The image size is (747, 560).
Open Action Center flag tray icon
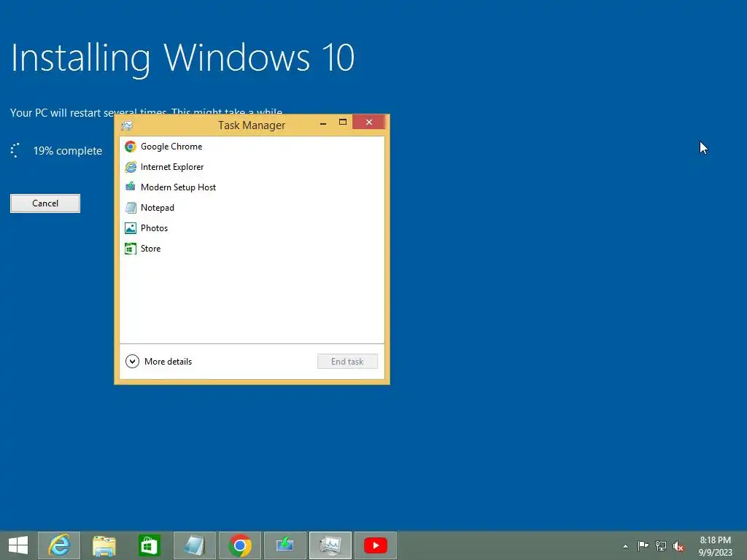point(643,546)
